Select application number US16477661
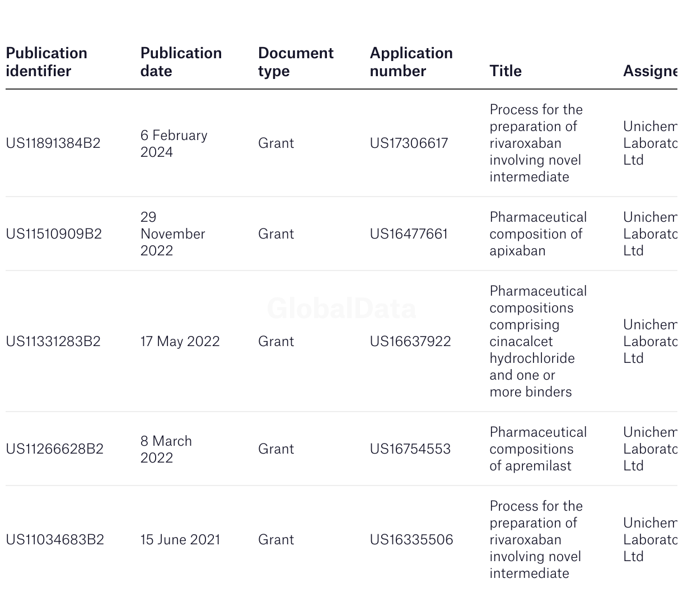This screenshot has width=683, height=616. pos(409,234)
